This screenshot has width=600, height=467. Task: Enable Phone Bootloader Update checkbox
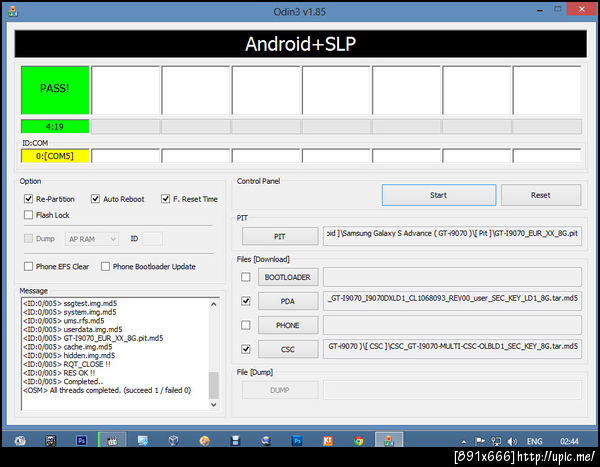105,266
